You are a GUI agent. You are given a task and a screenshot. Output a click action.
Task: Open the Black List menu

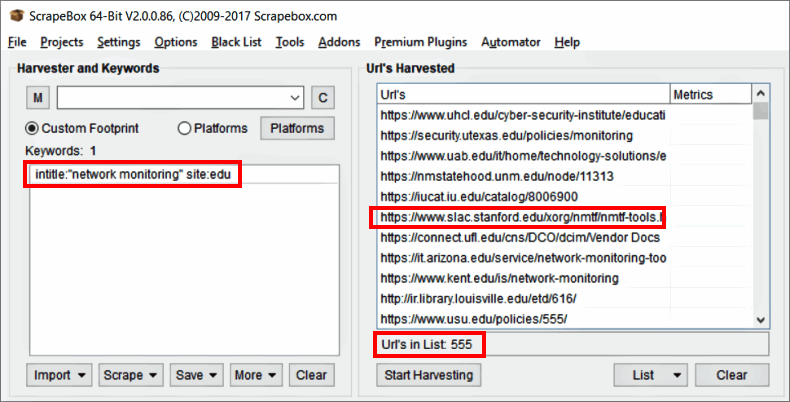(x=236, y=42)
